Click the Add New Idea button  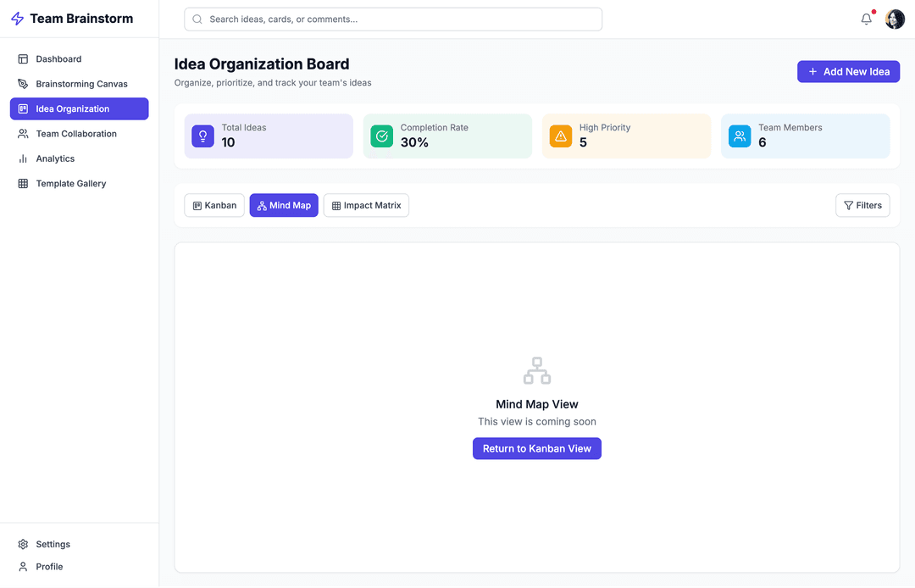[848, 72]
